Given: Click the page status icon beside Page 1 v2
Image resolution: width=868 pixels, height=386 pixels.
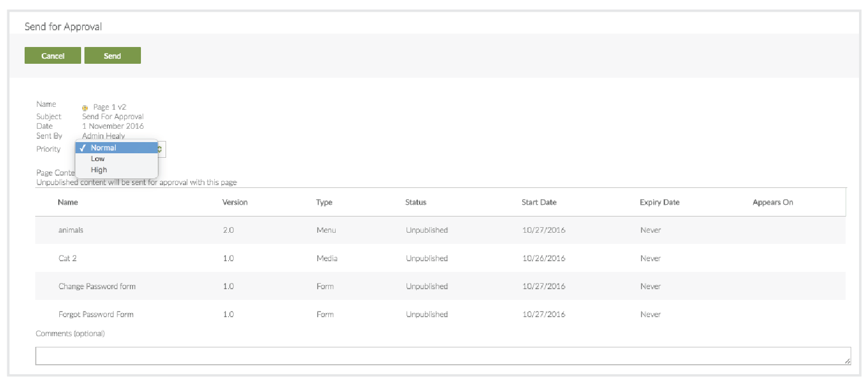Looking at the screenshot, I should pyautogui.click(x=85, y=107).
